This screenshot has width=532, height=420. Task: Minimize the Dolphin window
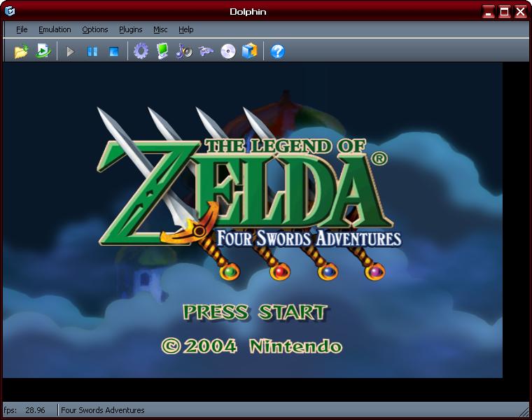tap(488, 12)
